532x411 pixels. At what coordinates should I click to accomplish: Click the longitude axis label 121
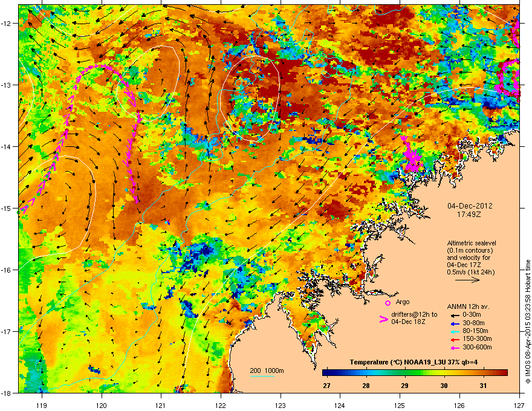161,406
